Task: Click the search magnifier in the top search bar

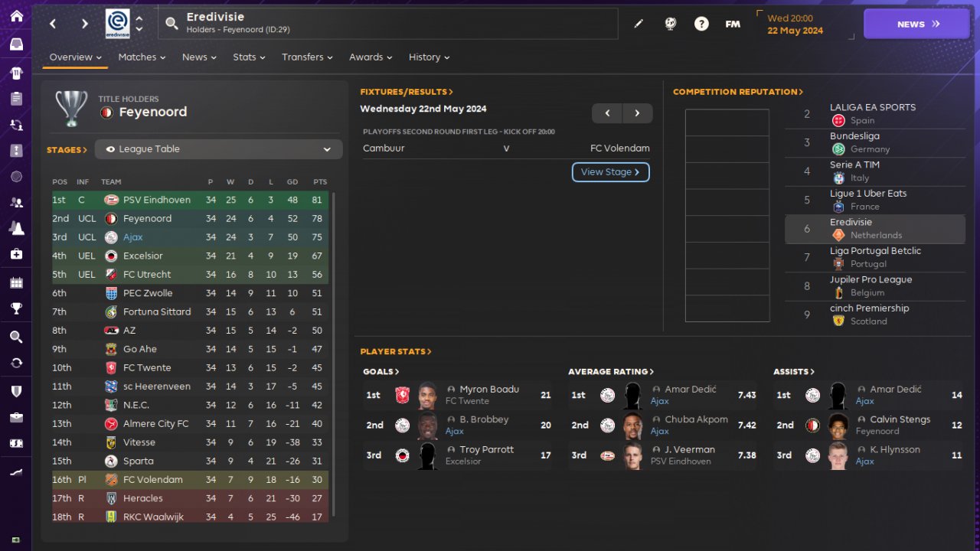Action: coord(171,24)
